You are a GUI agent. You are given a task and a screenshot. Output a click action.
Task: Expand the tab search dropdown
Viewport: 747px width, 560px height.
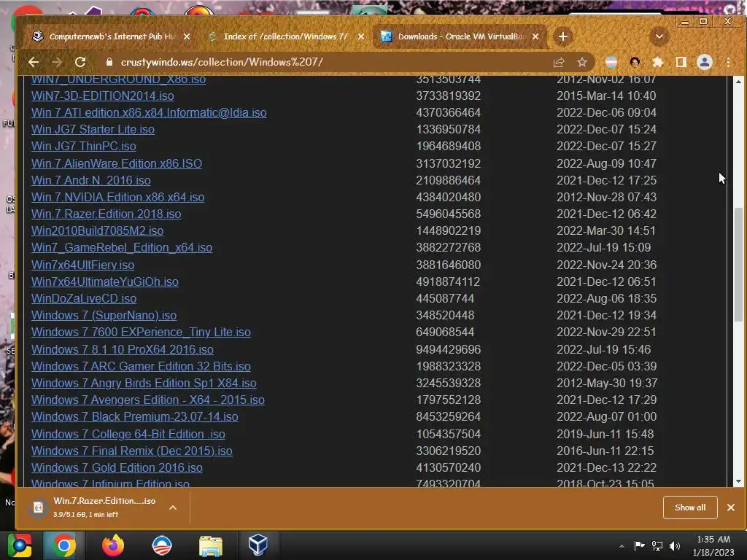tap(659, 36)
